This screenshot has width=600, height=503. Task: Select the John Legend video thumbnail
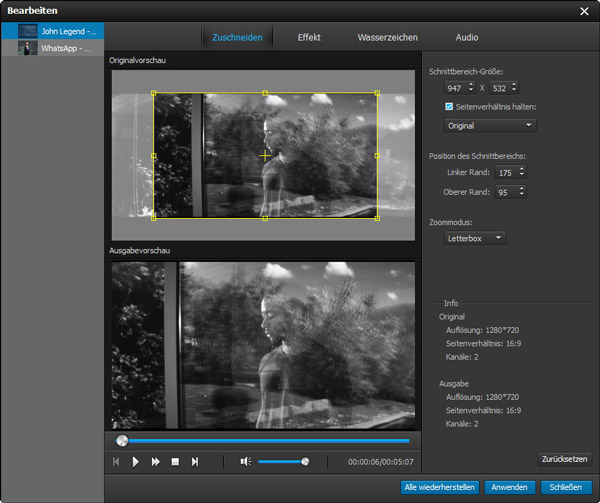(x=28, y=31)
